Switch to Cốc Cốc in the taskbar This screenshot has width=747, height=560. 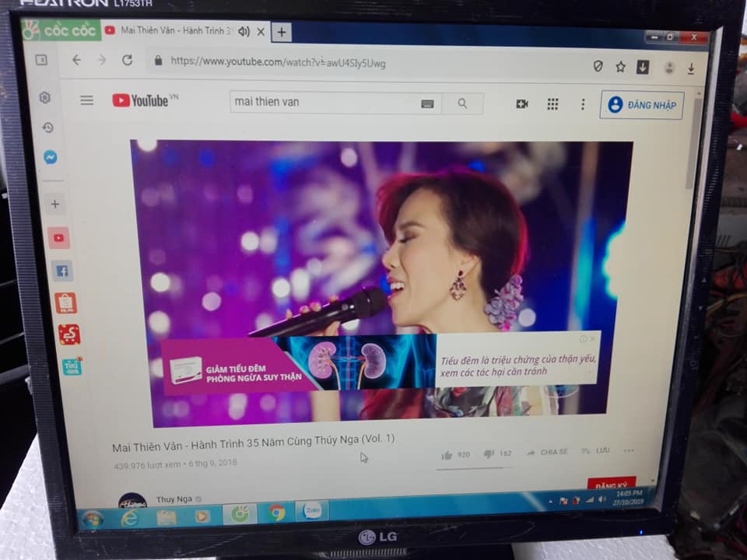pyautogui.click(x=240, y=514)
